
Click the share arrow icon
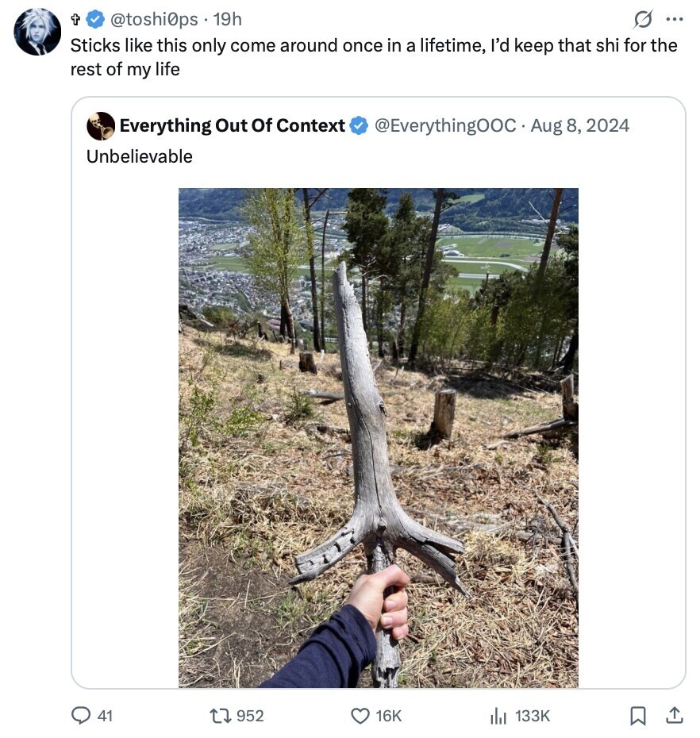674,715
